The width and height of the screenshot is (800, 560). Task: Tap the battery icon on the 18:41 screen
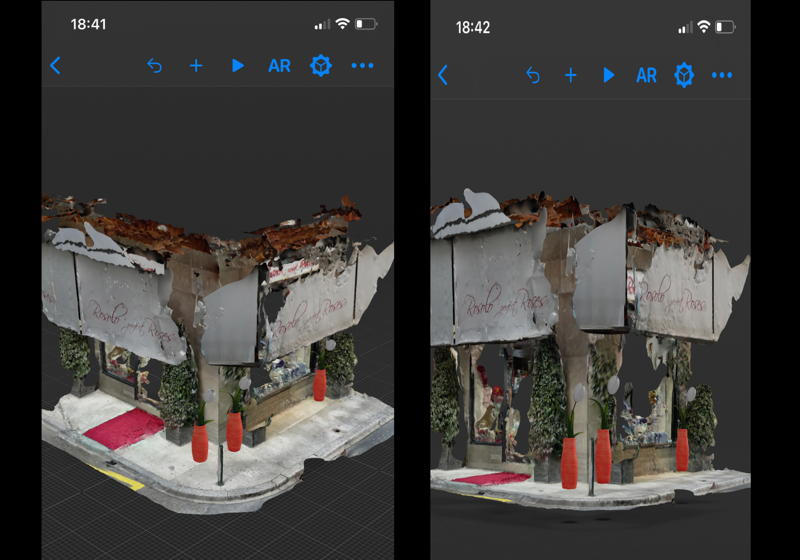pyautogui.click(x=366, y=23)
